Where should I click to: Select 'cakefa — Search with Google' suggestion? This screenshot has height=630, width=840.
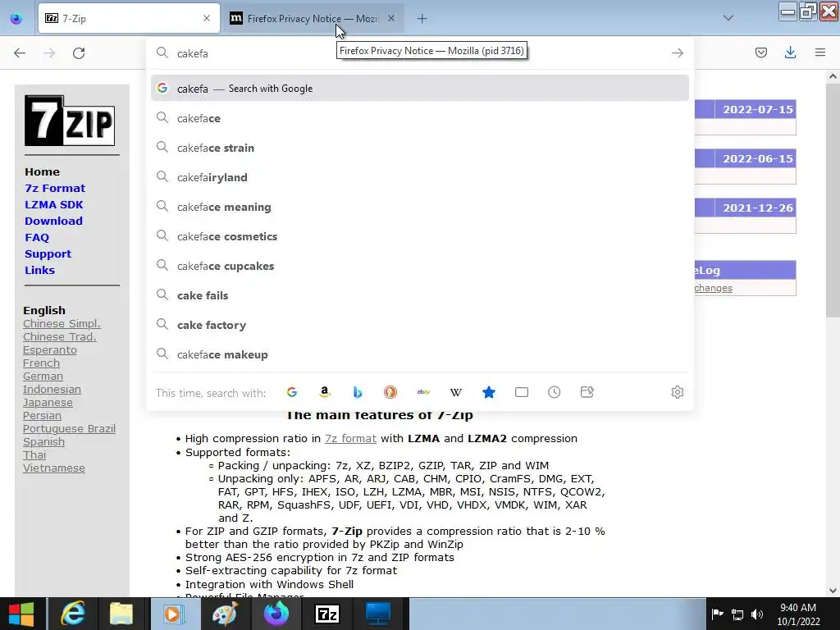(x=420, y=89)
